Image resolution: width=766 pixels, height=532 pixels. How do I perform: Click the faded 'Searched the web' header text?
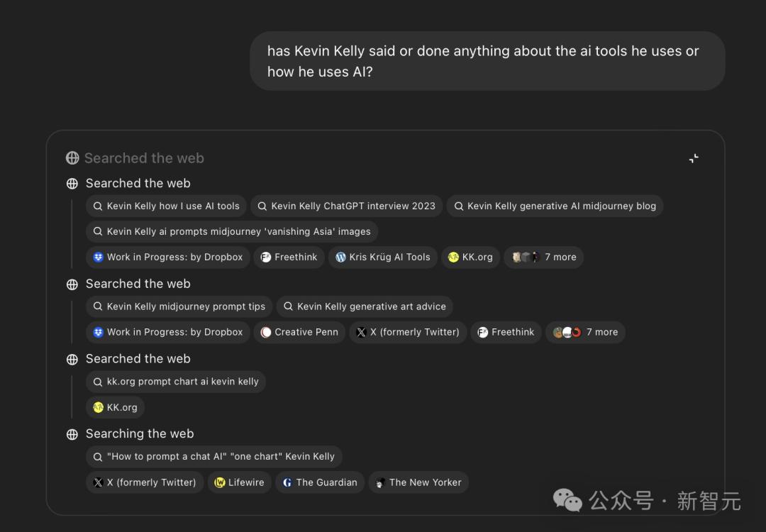(x=144, y=158)
